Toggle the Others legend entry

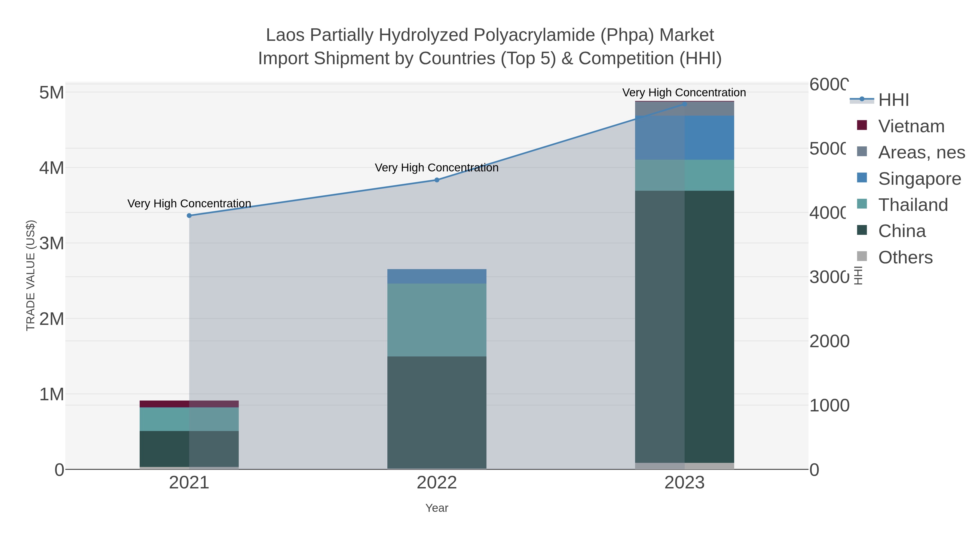(x=895, y=257)
